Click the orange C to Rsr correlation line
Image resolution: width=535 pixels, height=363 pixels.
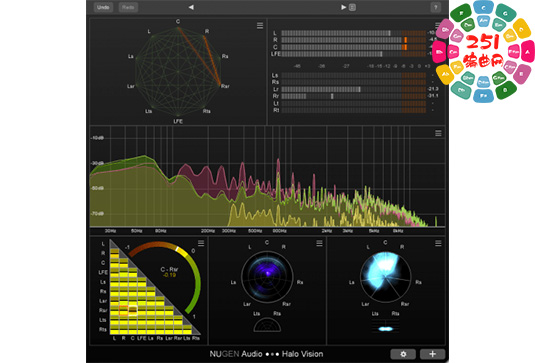199,56
